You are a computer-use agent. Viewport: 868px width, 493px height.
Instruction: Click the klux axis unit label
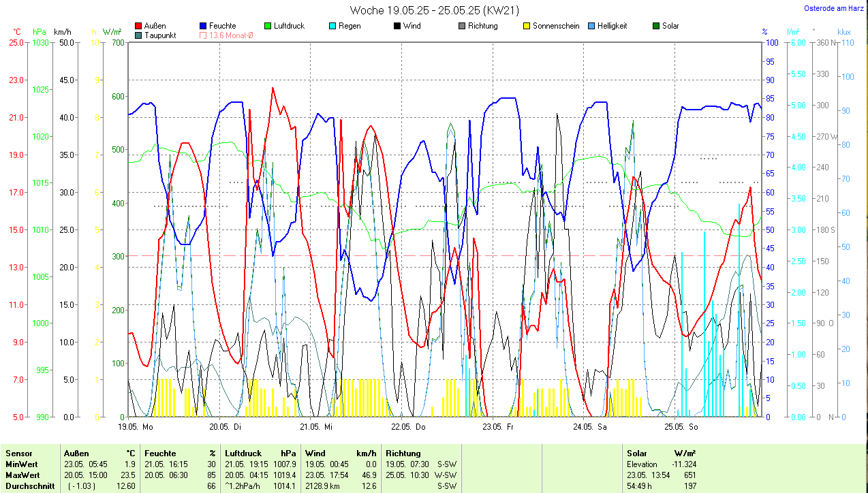point(844,32)
